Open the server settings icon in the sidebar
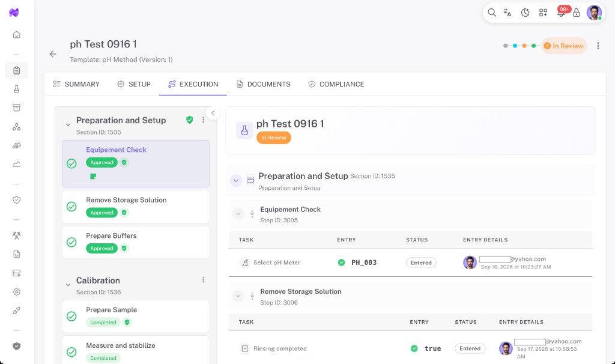 pyautogui.click(x=16, y=273)
